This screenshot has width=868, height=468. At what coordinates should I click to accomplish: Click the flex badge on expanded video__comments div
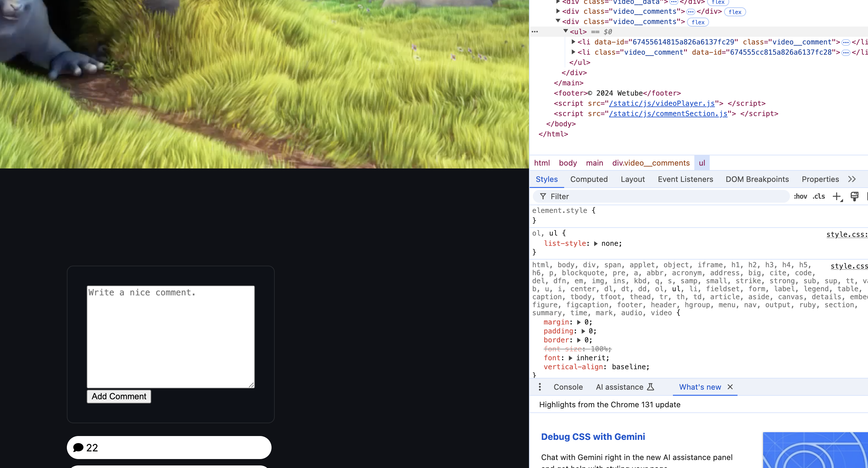click(698, 22)
